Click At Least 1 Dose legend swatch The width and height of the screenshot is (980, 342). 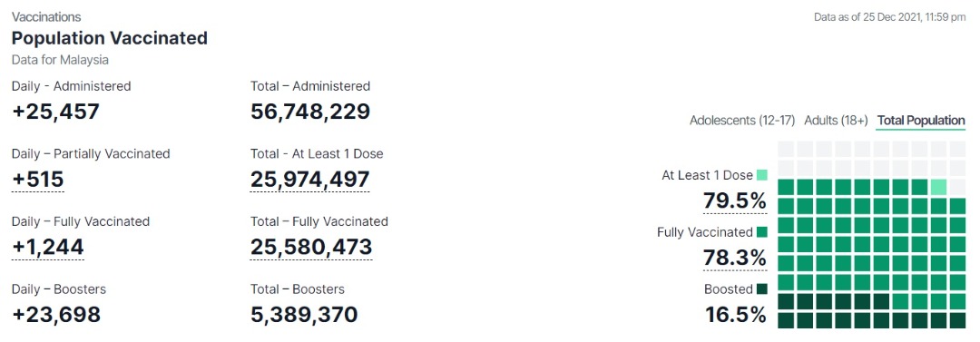point(761,175)
